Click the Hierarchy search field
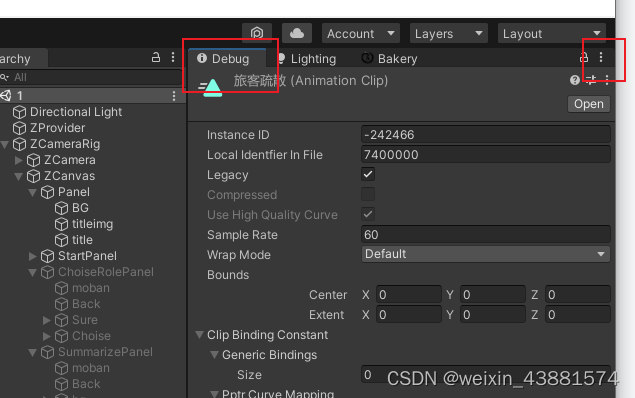The width and height of the screenshot is (635, 398). coord(91,77)
